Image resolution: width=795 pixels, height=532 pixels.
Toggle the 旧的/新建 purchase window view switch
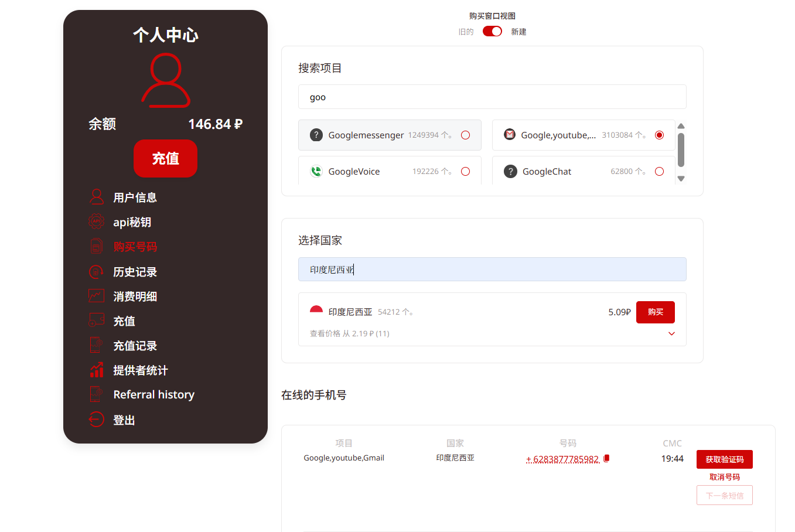492,31
